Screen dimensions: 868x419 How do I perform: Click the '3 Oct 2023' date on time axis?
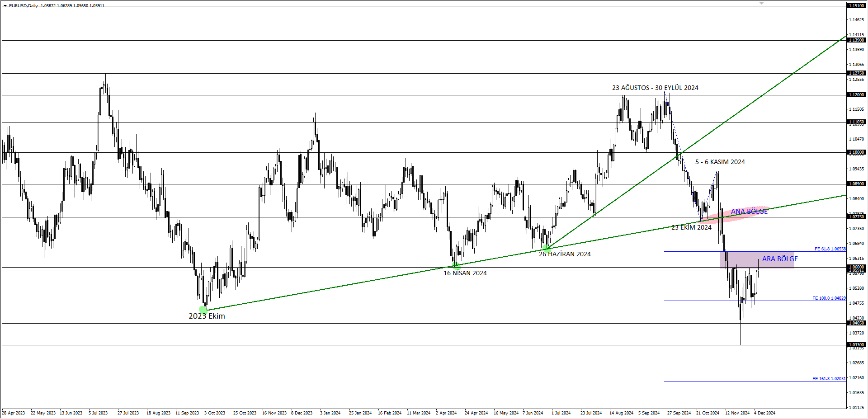pos(215,413)
